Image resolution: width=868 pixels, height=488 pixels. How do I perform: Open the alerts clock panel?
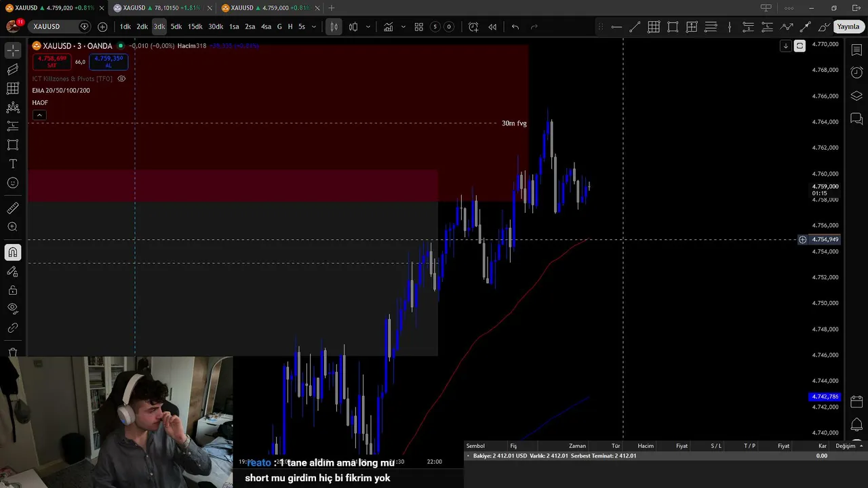click(856, 73)
